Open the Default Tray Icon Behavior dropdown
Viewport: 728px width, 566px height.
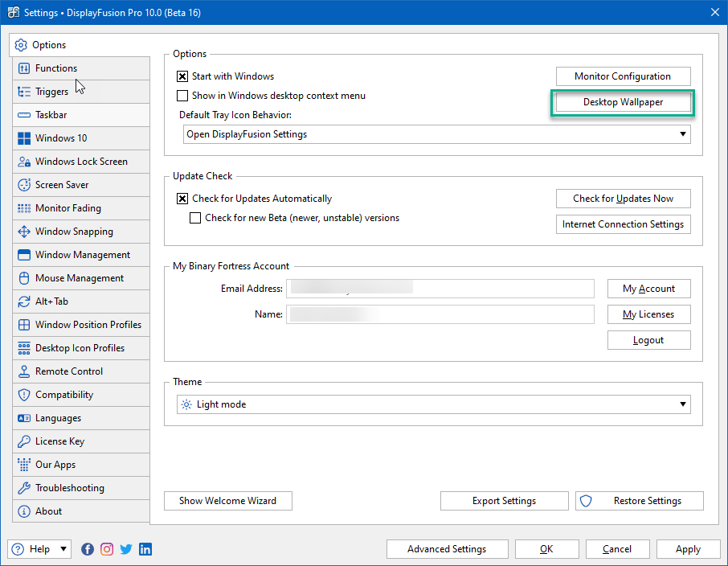[x=437, y=134]
